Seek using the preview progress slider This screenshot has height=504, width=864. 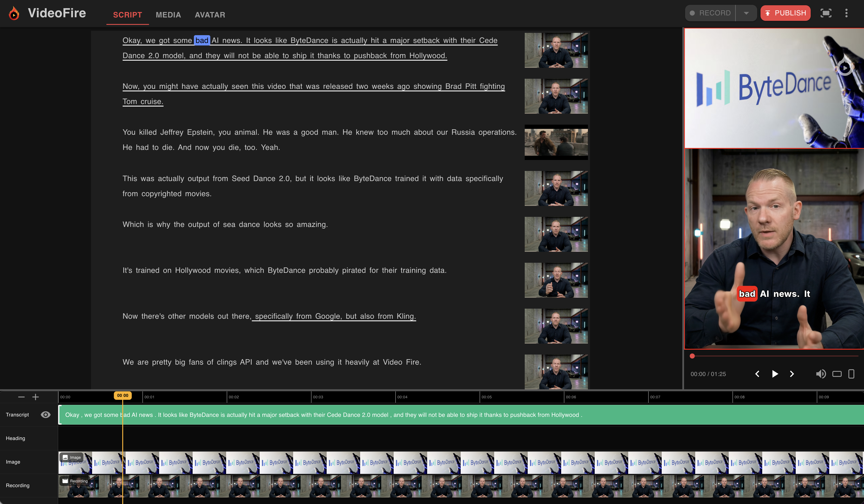(x=774, y=356)
